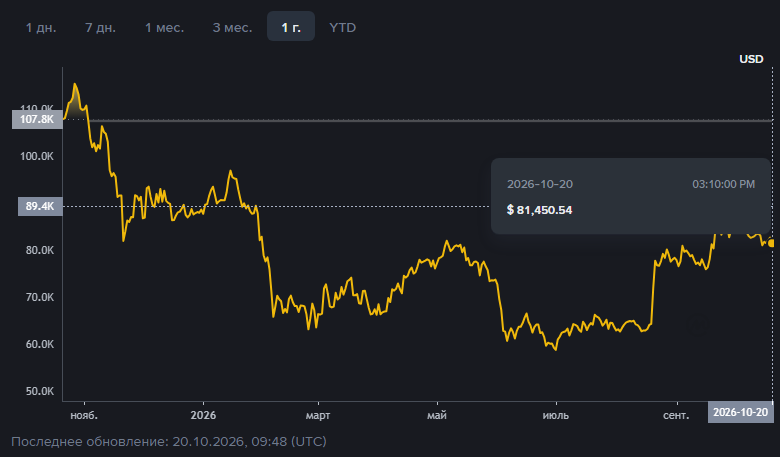Click the $ 81,450.54 tooltip price
The image size is (780, 457).
click(540, 210)
